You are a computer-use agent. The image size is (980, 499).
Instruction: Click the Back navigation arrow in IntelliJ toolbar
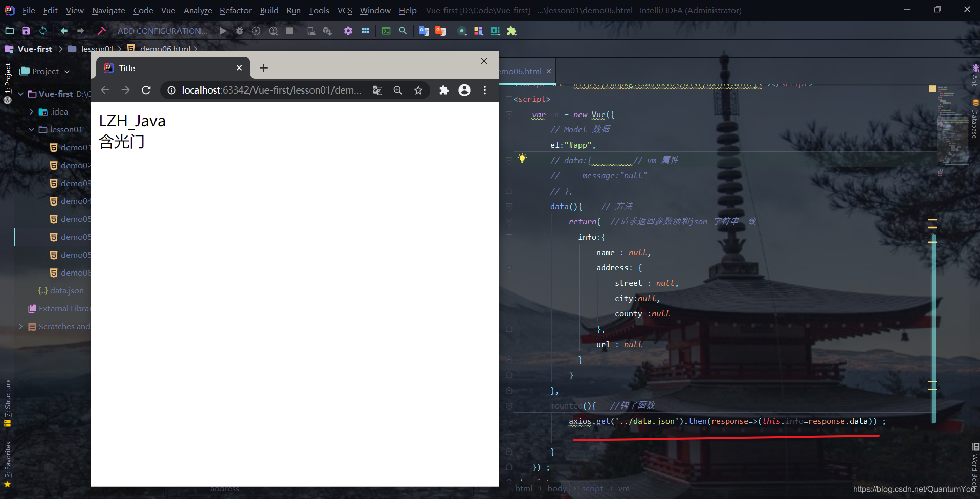(64, 31)
